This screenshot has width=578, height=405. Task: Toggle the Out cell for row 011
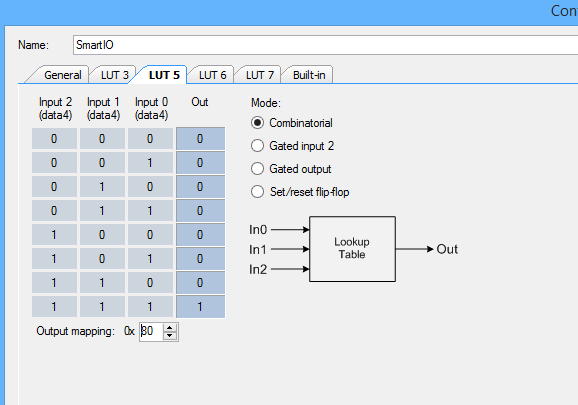(x=201, y=210)
